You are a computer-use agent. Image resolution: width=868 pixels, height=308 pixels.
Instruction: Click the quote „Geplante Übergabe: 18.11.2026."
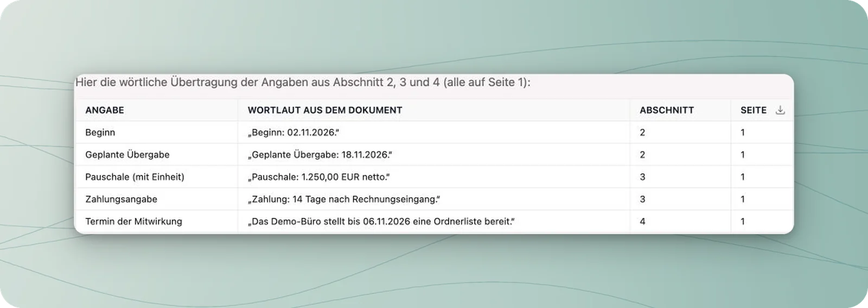point(320,155)
